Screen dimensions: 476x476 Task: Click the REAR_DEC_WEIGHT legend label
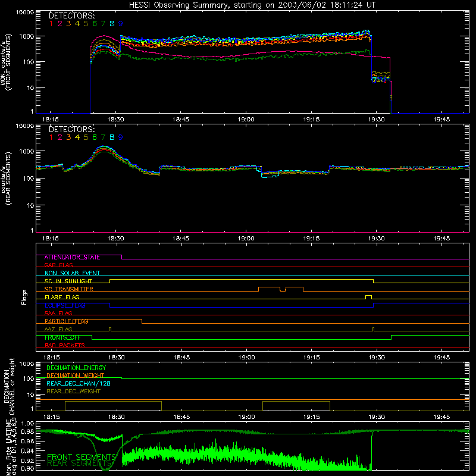tap(73, 392)
